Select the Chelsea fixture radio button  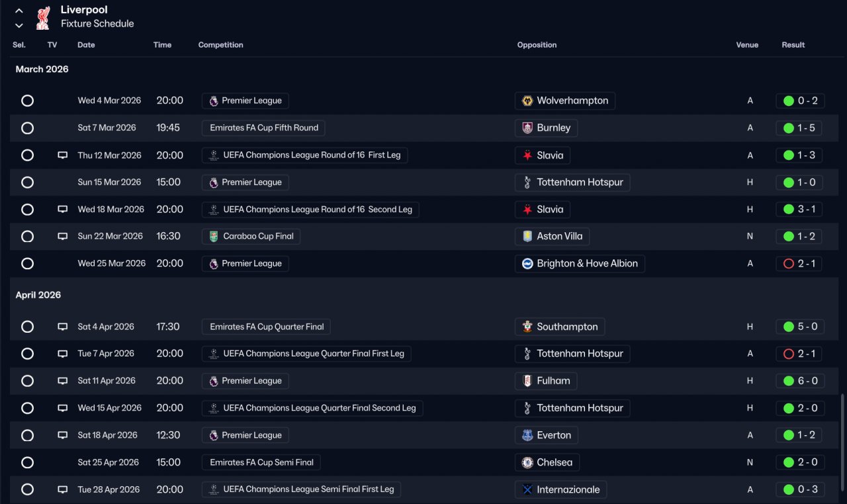pyautogui.click(x=27, y=463)
